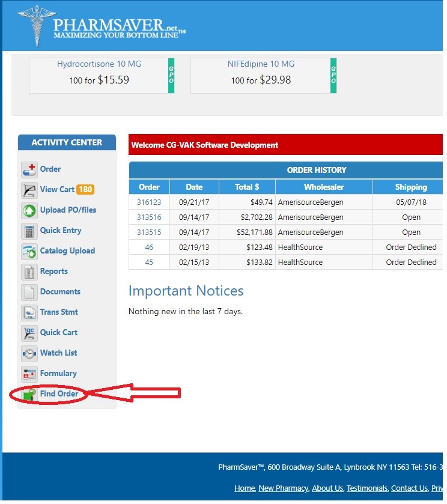Click the Total $ column header
Screen dimensions: 447x504
point(247,187)
